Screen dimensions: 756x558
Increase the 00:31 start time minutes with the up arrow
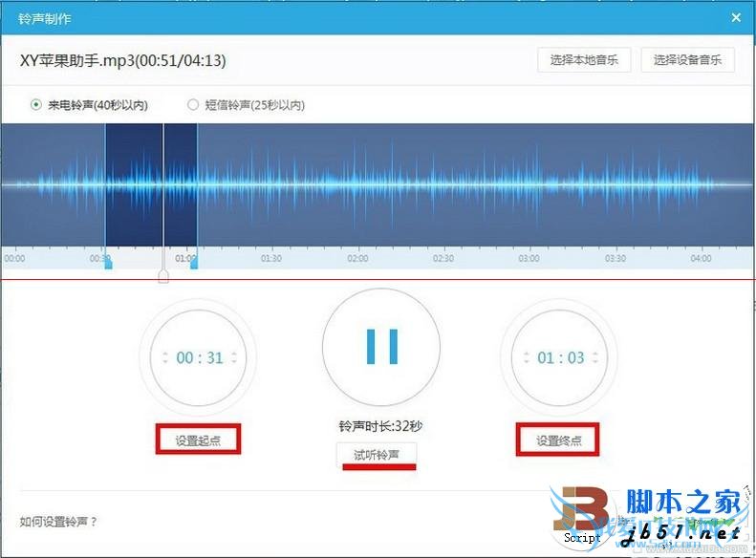[x=165, y=354]
